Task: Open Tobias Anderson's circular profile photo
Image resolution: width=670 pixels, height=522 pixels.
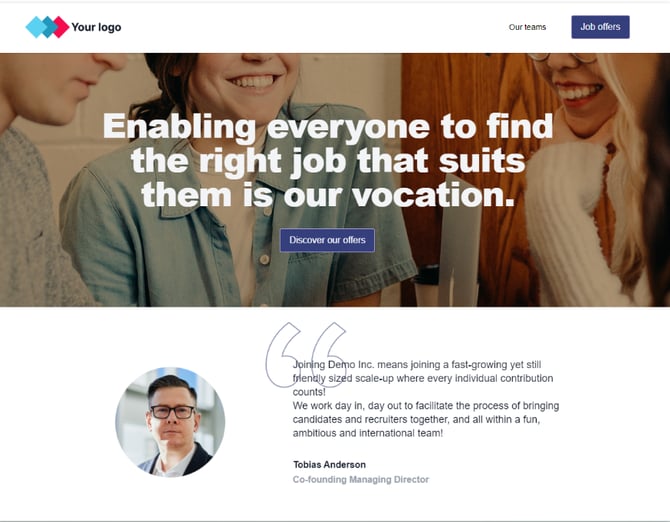Action: [x=170, y=421]
